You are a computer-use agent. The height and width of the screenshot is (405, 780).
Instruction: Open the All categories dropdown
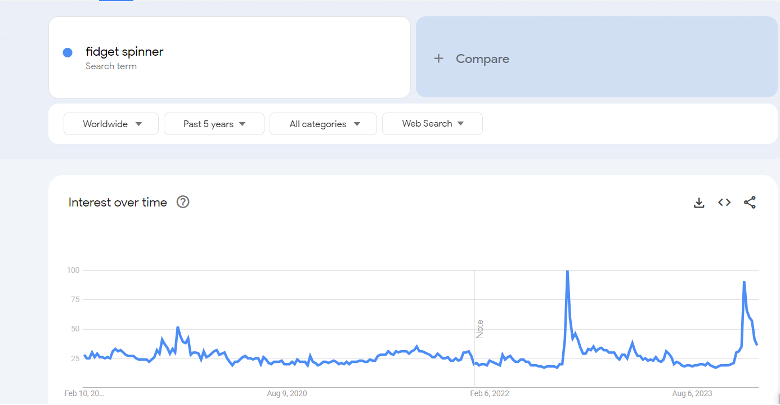323,124
